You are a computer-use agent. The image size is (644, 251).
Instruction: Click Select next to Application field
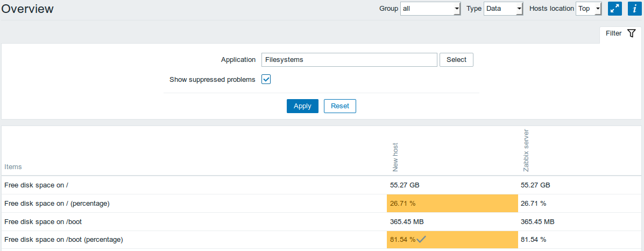coord(456,60)
